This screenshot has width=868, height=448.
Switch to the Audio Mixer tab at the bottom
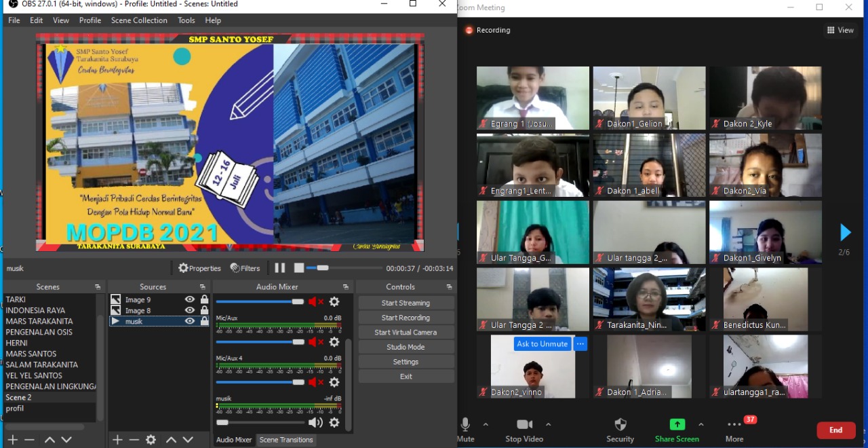(x=234, y=440)
